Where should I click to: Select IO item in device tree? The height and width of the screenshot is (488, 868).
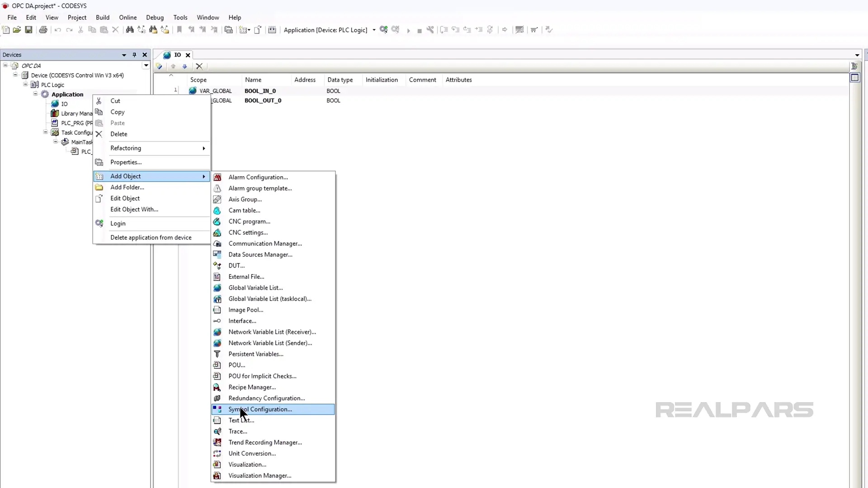[x=64, y=104]
